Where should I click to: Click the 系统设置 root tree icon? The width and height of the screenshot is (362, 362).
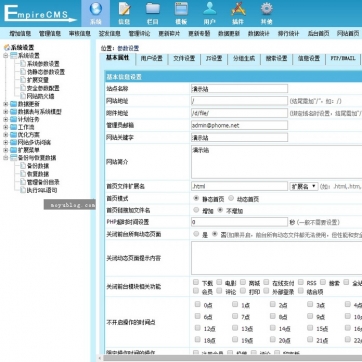coord(6,48)
